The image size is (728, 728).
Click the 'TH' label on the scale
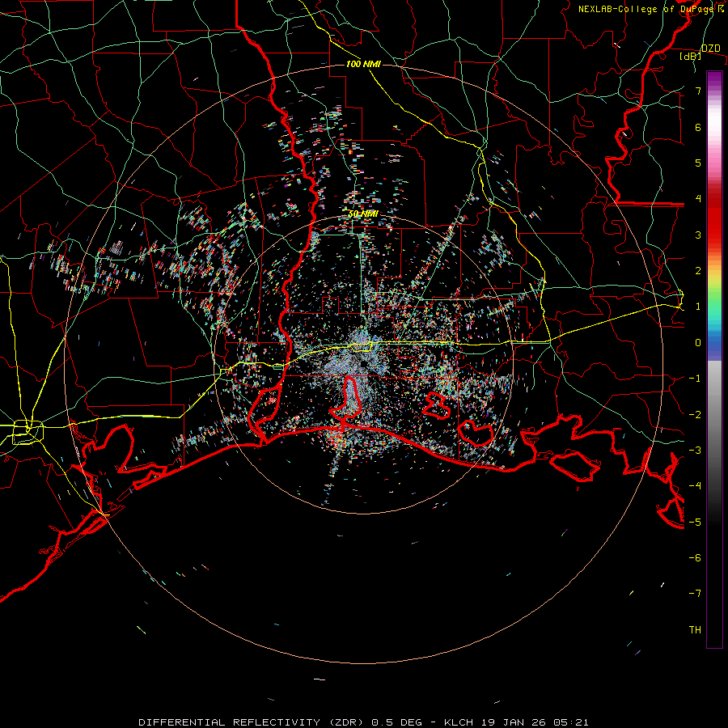(x=695, y=630)
